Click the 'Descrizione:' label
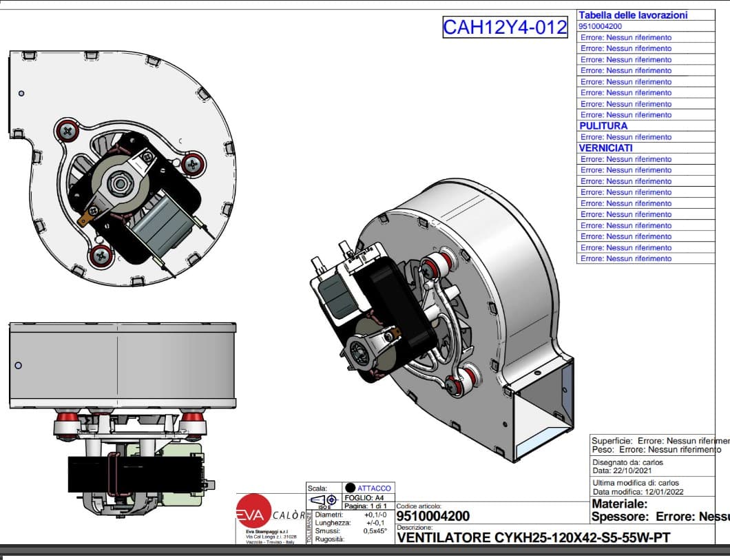Screen dimensions: 730x560 click(415, 528)
